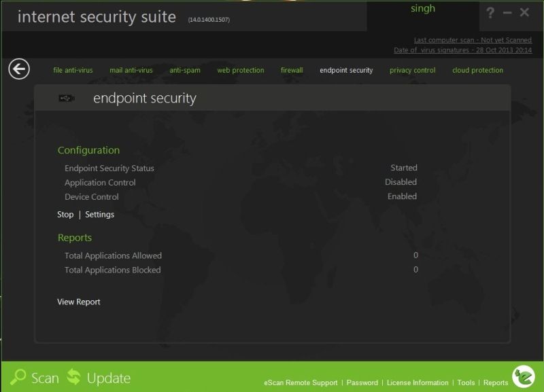Viewport: 544px width, 392px height.
Task: Click the USB endpoint security icon
Action: point(66,99)
